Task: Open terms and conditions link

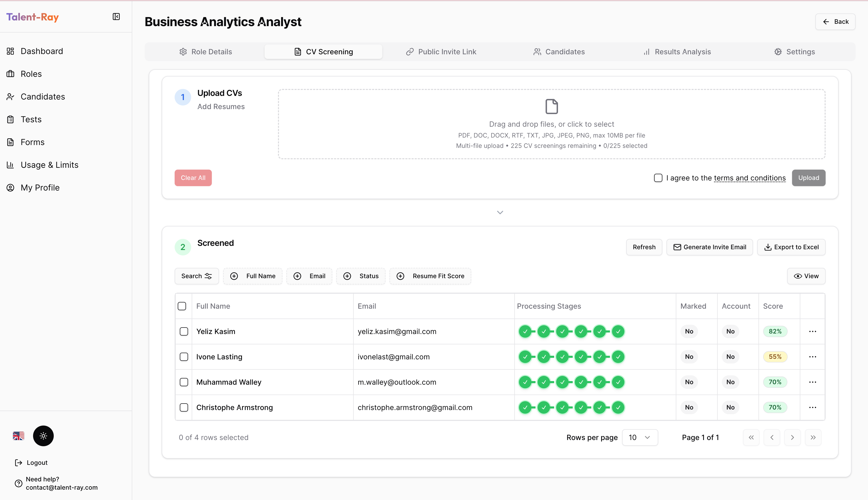Action: pyautogui.click(x=749, y=178)
